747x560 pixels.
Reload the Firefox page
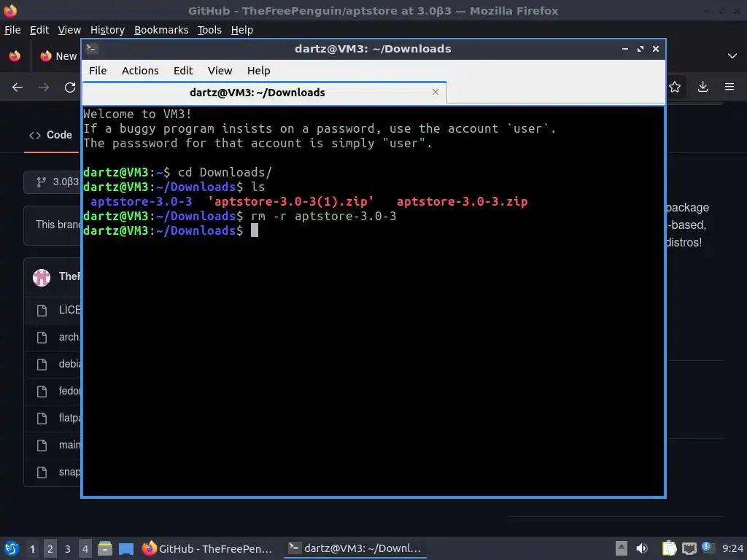coord(70,87)
